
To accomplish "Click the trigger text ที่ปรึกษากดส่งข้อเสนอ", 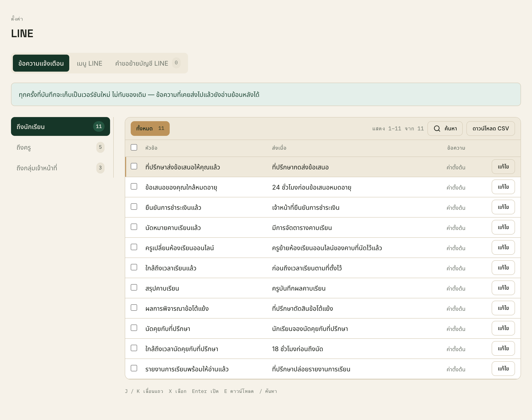I will click(x=300, y=167).
